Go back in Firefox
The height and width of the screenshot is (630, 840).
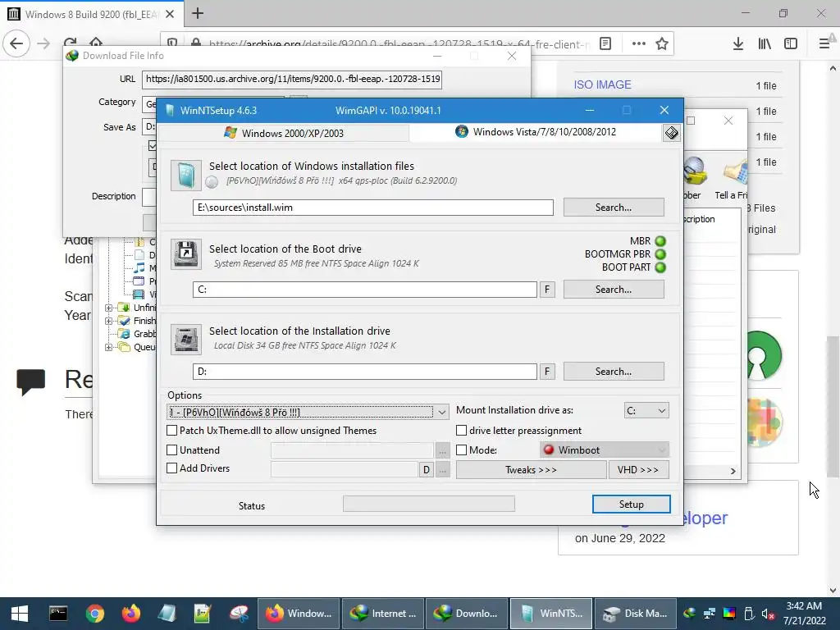(x=16, y=43)
